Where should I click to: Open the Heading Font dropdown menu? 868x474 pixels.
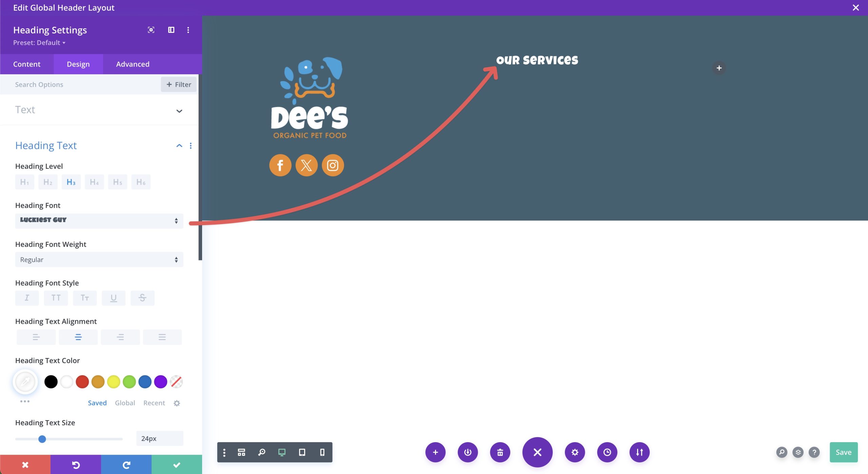click(x=99, y=220)
